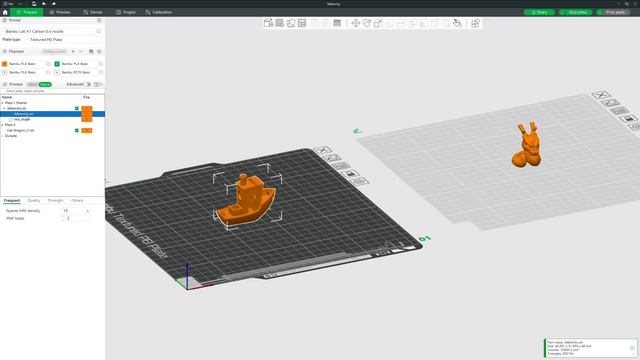Switch process scope to Objects
640x360 pixels.
coord(45,84)
